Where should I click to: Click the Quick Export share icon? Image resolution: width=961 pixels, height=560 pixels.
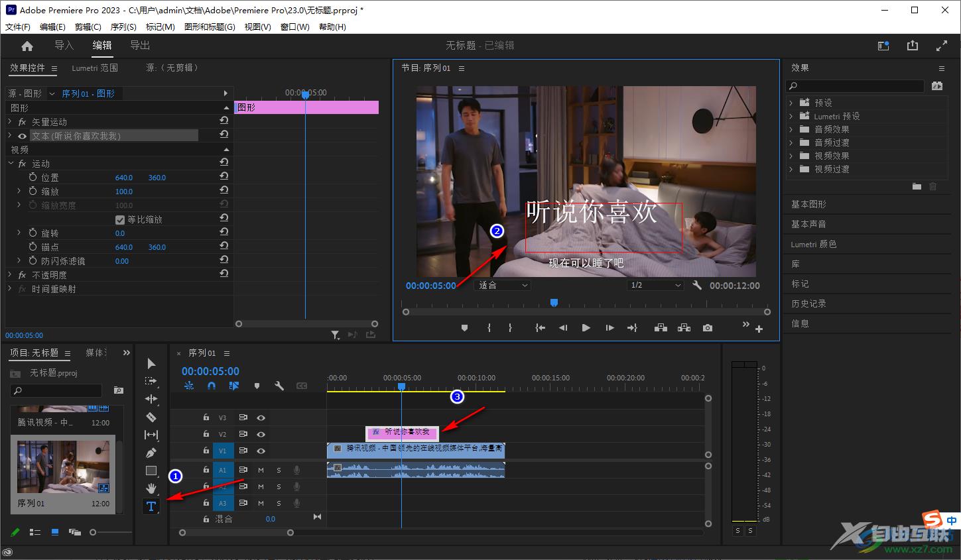click(913, 46)
